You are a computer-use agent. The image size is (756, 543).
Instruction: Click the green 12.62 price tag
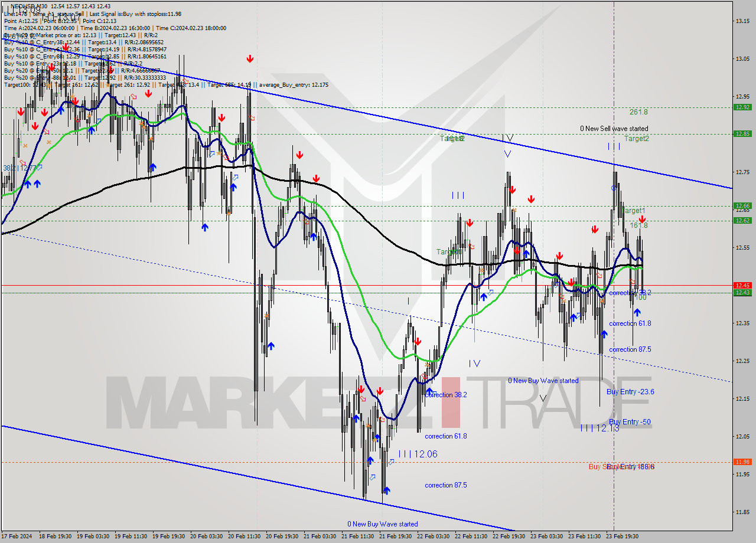(x=742, y=221)
